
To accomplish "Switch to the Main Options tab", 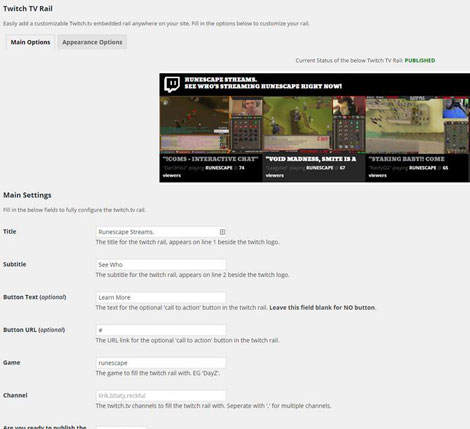I will point(30,42).
